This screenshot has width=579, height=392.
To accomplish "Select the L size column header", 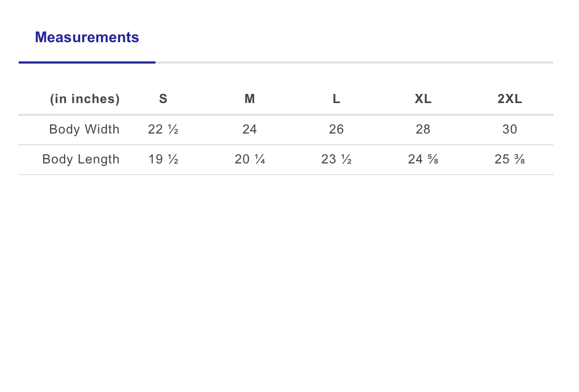I will [x=336, y=99].
